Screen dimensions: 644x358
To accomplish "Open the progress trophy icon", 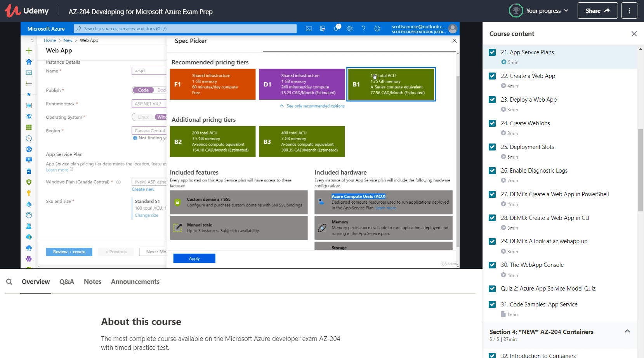I will 516,10.
